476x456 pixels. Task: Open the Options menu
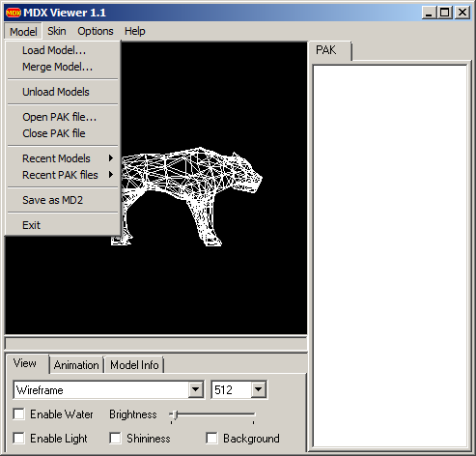point(96,31)
